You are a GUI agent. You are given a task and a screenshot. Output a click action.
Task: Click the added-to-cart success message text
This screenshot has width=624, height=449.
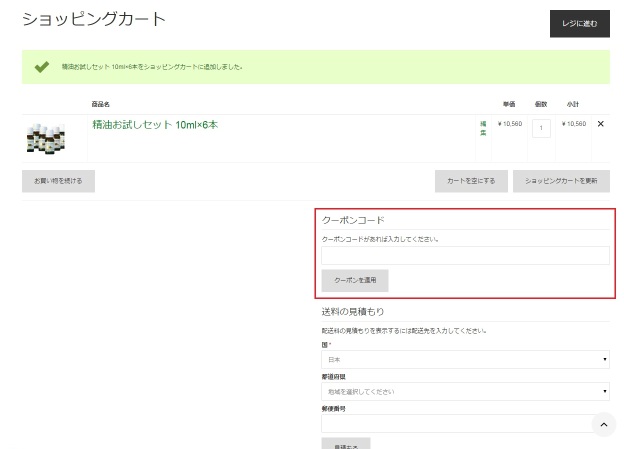click(x=152, y=67)
